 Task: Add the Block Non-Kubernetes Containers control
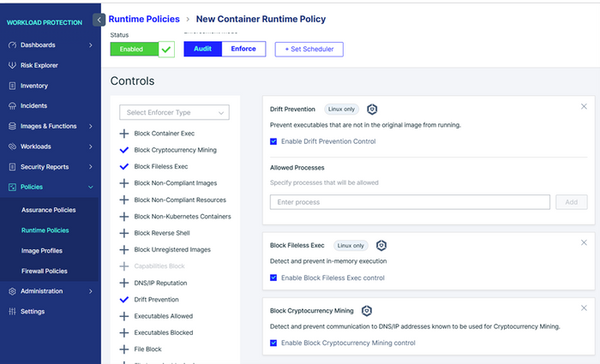click(x=124, y=217)
